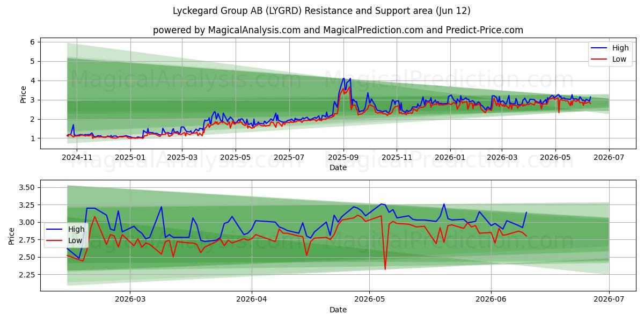The height and width of the screenshot is (322, 644).
Task: Click the '2025-05' x-axis label
Action: [235, 157]
